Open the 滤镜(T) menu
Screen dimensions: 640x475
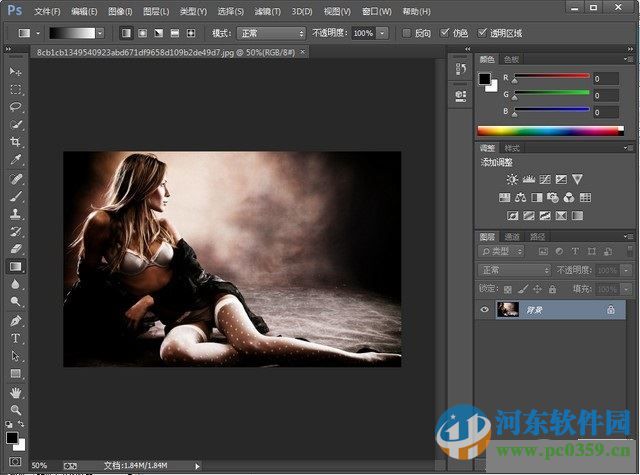pyautogui.click(x=268, y=11)
